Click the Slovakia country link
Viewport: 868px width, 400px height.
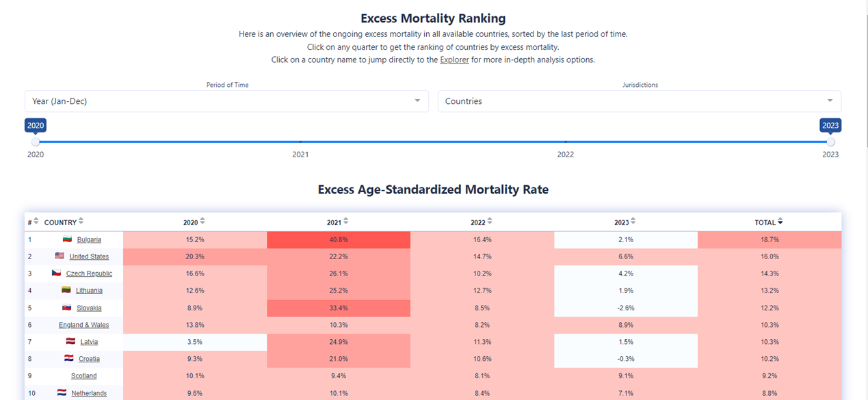pyautogui.click(x=89, y=308)
